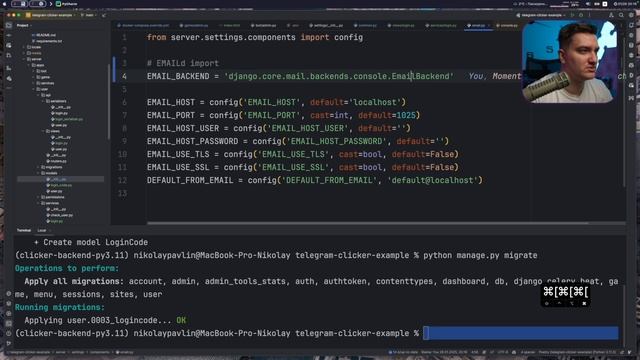Open the main branch dropdown
The image size is (640, 360).
(88, 15)
